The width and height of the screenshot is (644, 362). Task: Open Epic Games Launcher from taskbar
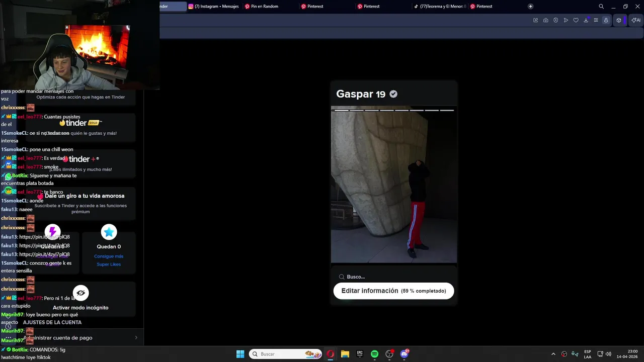tap(360, 354)
